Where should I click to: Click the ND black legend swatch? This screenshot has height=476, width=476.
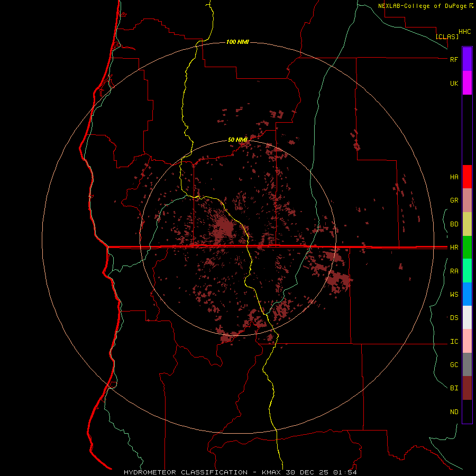(x=467, y=411)
